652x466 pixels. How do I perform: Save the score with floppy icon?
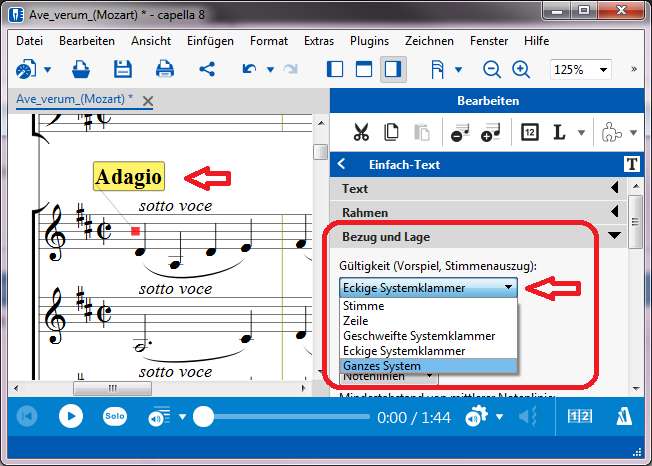point(123,69)
